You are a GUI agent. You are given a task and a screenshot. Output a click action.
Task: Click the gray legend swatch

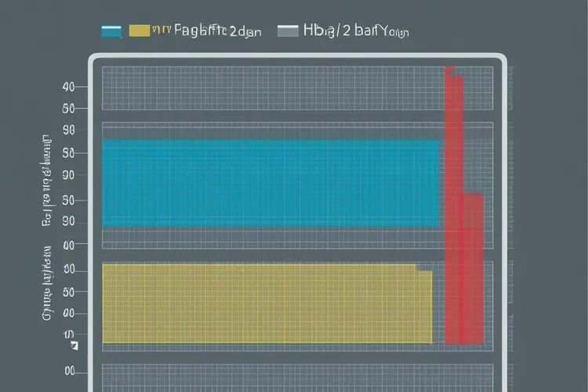point(289,31)
